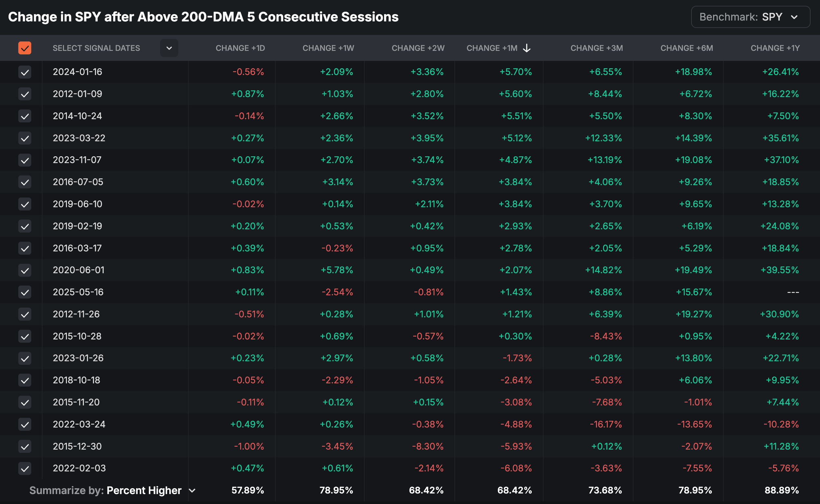Click CHANGE +2W column header

pyautogui.click(x=418, y=48)
